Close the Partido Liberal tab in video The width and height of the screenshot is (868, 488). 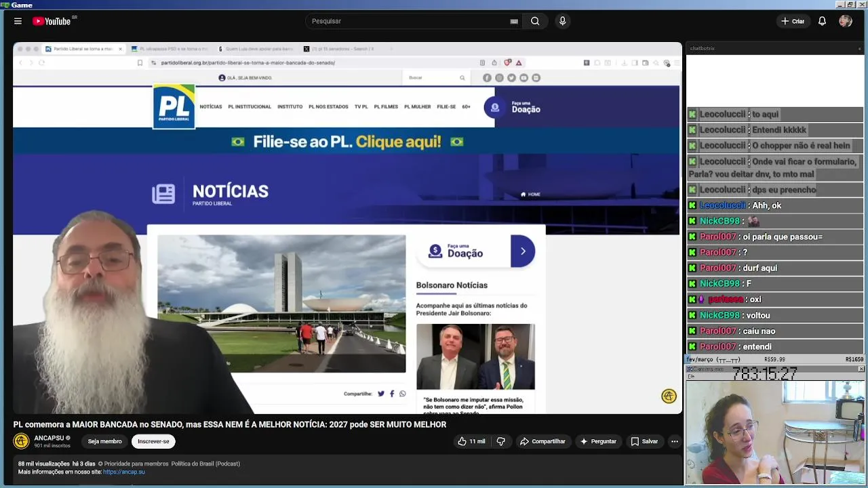[120, 49]
